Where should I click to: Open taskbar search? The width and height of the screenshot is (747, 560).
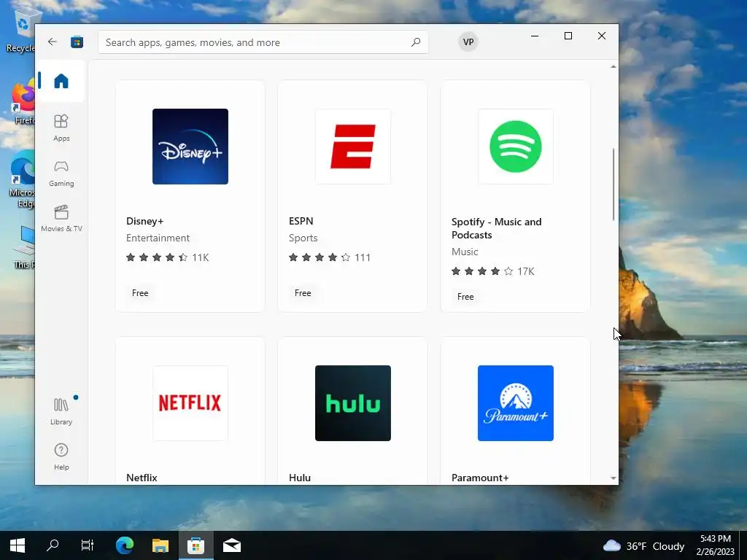pyautogui.click(x=53, y=545)
